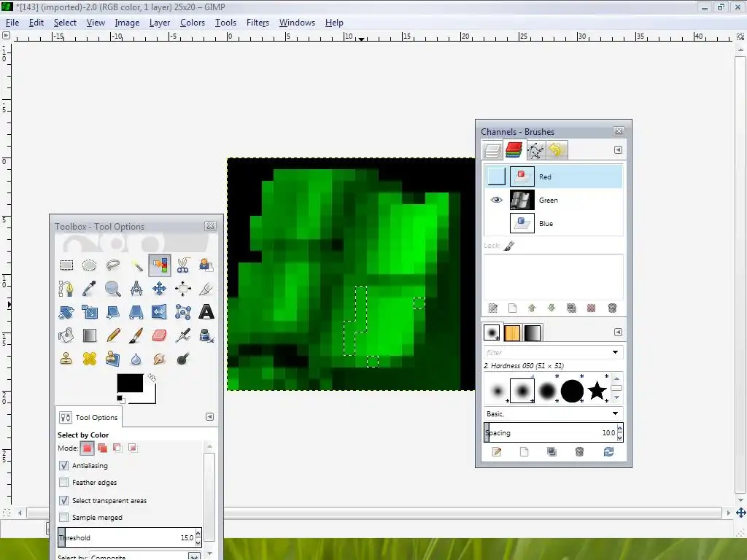Set mode to Add to selection
This screenshot has height=560, width=747.
102,448
